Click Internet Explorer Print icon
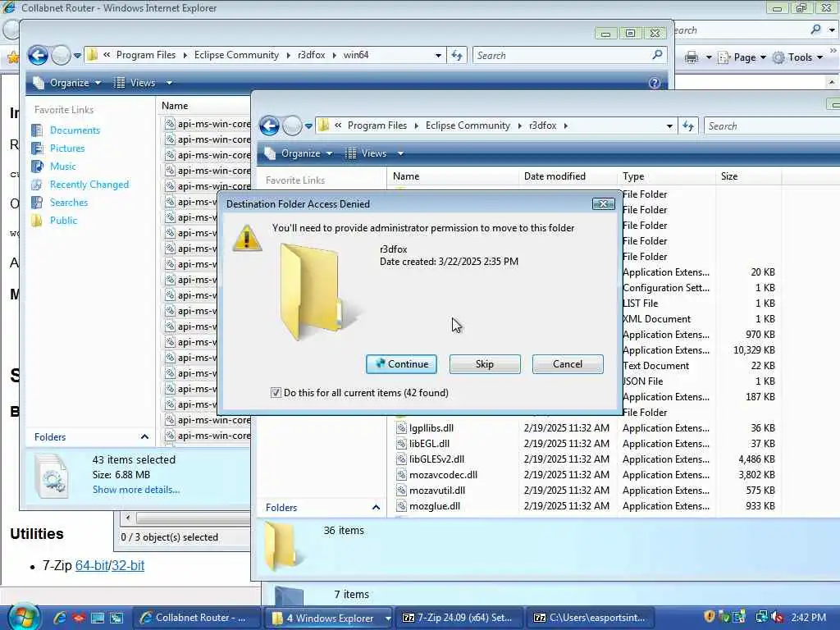The image size is (840, 630). click(x=692, y=57)
